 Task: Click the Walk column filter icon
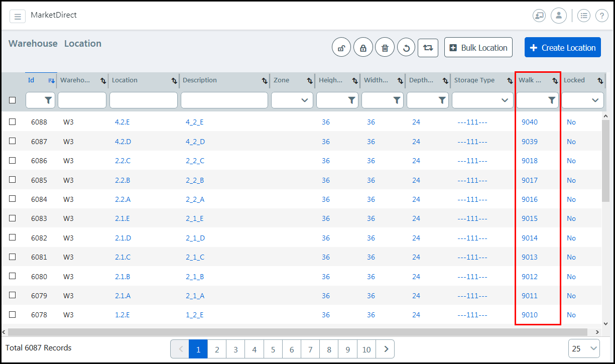tap(552, 100)
